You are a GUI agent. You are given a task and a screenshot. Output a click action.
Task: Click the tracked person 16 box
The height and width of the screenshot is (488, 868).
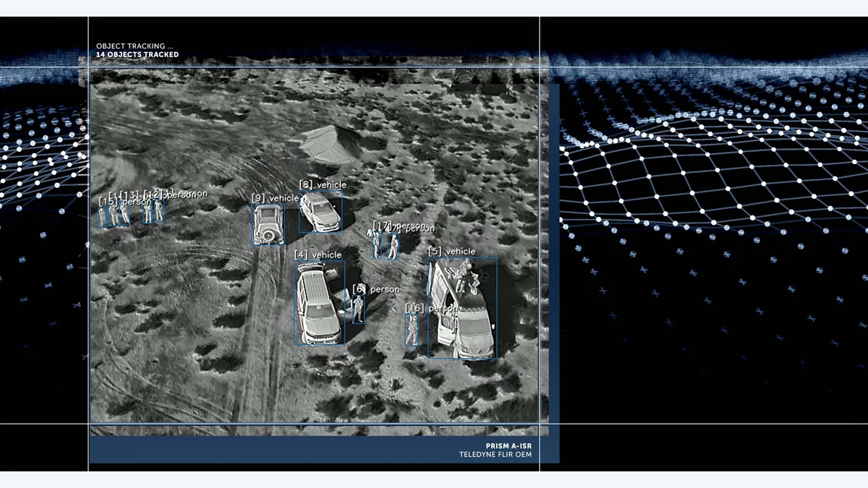412,330
